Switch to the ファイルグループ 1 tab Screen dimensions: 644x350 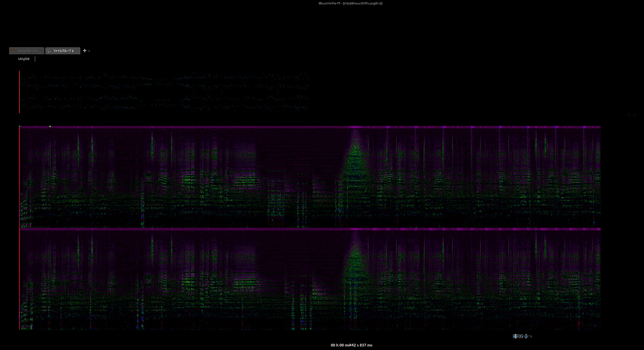coord(26,50)
